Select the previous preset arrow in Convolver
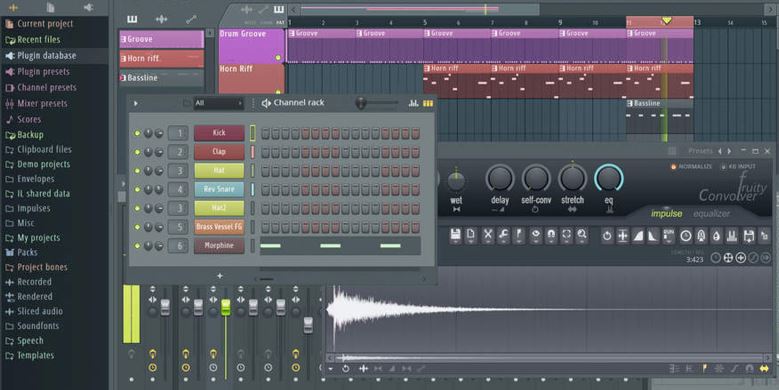779x390 pixels. pos(720,151)
